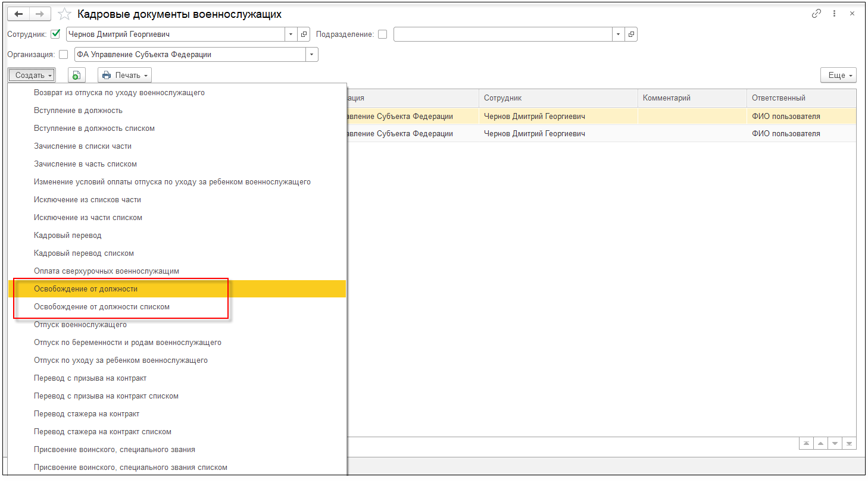Screen dimensions: 868x483
Task: Jump to the list end arrow icon
Action: pyautogui.click(x=850, y=444)
